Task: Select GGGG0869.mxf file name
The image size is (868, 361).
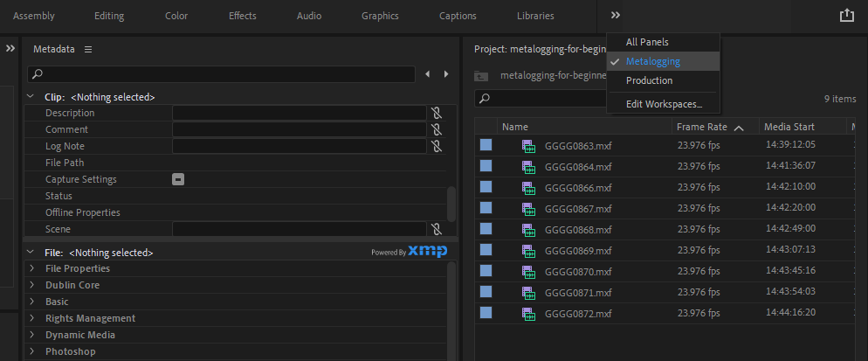Action: coord(578,251)
